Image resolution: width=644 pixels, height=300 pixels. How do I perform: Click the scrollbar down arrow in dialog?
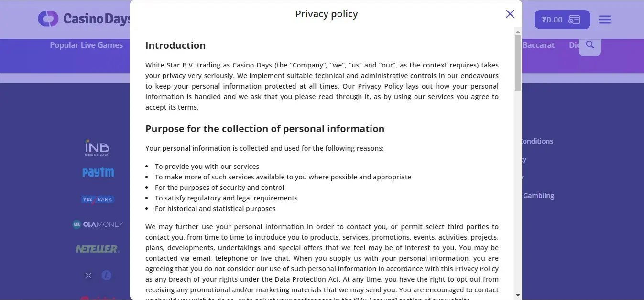518,295
